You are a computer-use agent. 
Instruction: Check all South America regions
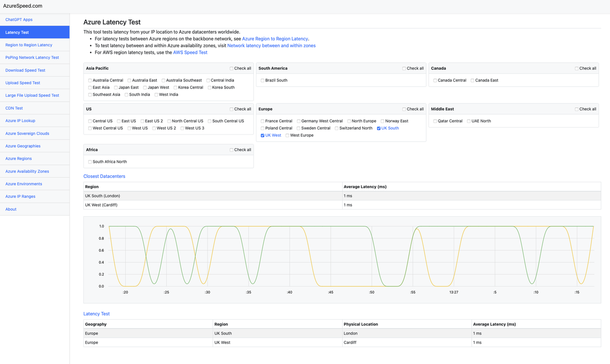[x=404, y=69]
